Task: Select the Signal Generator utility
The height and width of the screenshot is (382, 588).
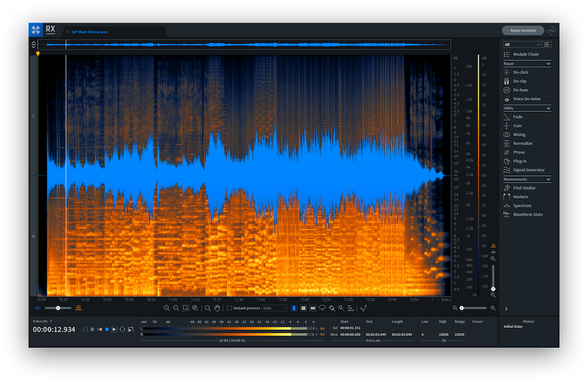Action: point(529,170)
